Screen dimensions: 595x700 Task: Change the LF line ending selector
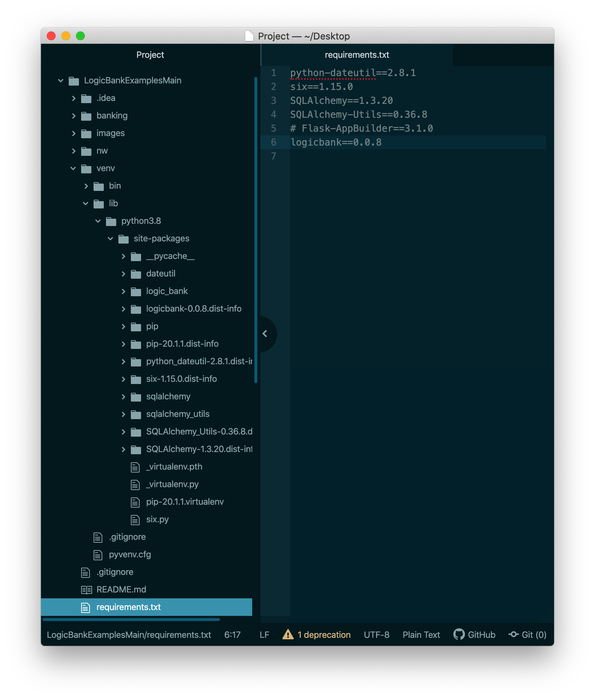pyautogui.click(x=265, y=635)
